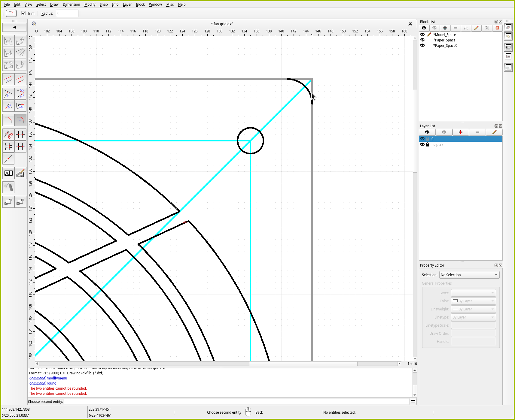515x420 pixels.
Task: Click the back arrow button above tools
Action: 14,27
